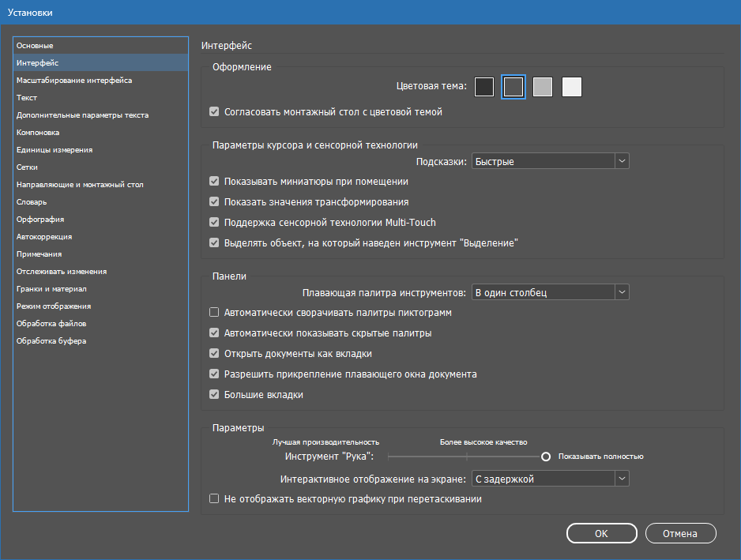Disable 'Поддержка сенсорной технологии Multi-Touch'
741x560 pixels.
click(214, 223)
